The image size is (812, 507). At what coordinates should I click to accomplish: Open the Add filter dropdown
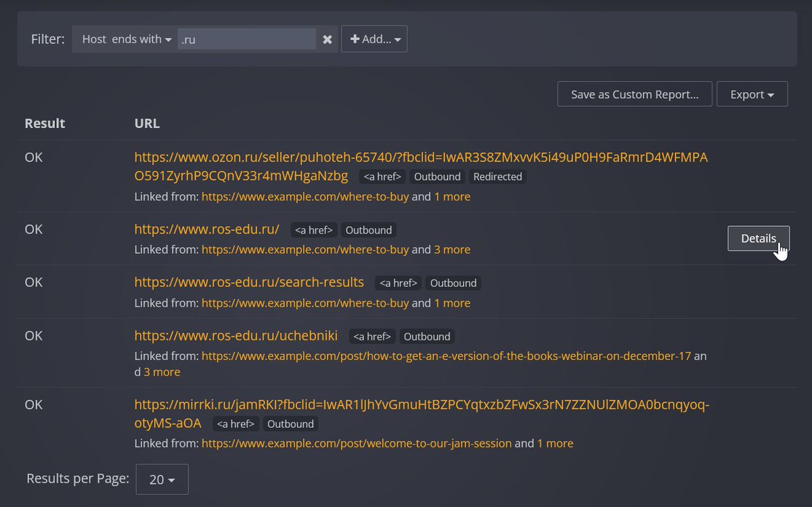click(x=374, y=39)
